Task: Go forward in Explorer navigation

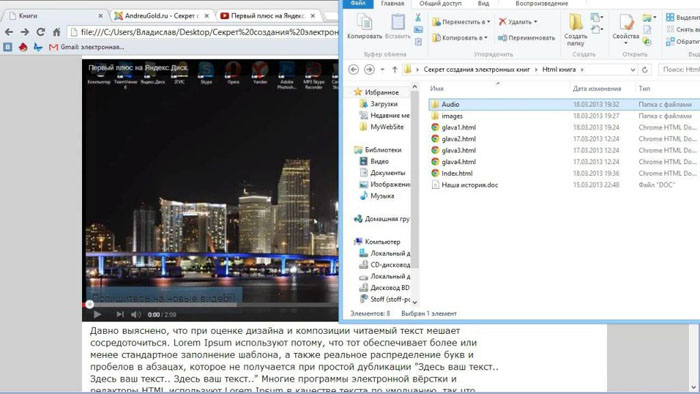Action: click(x=369, y=70)
